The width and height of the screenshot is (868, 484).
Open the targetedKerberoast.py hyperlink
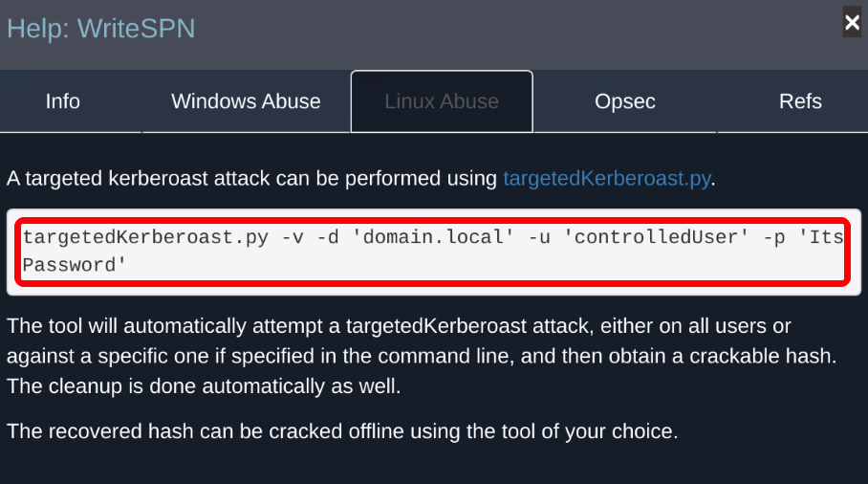point(608,178)
